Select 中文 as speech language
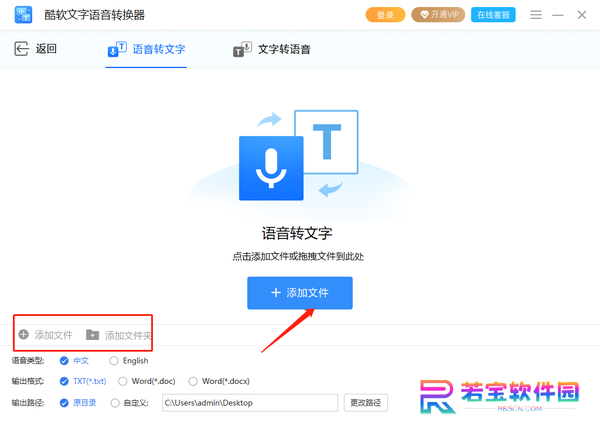 pos(74,360)
